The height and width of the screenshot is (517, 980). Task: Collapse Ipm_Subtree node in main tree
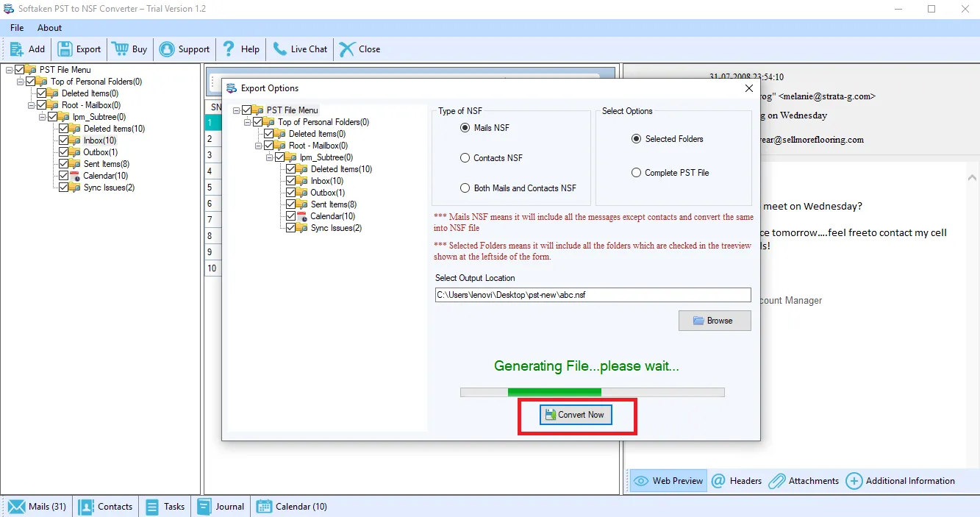click(42, 117)
